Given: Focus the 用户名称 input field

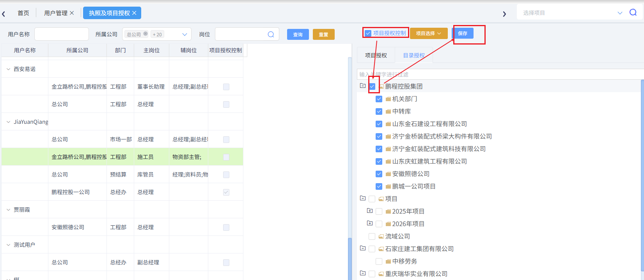Looking at the screenshot, I should tap(62, 34).
